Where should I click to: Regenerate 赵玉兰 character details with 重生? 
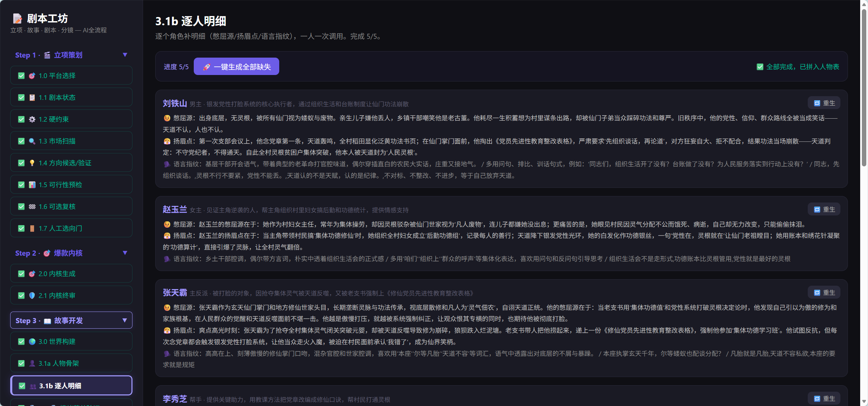point(824,209)
